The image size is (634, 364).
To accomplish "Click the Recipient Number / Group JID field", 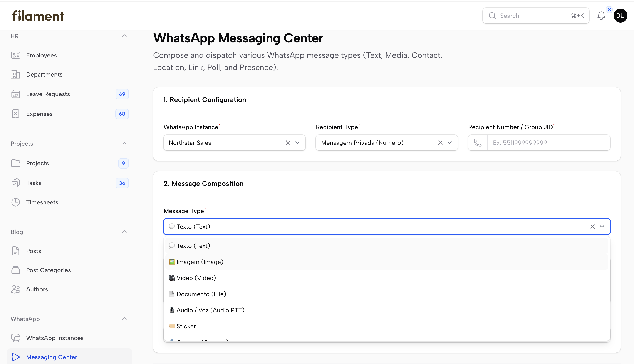I will point(549,143).
